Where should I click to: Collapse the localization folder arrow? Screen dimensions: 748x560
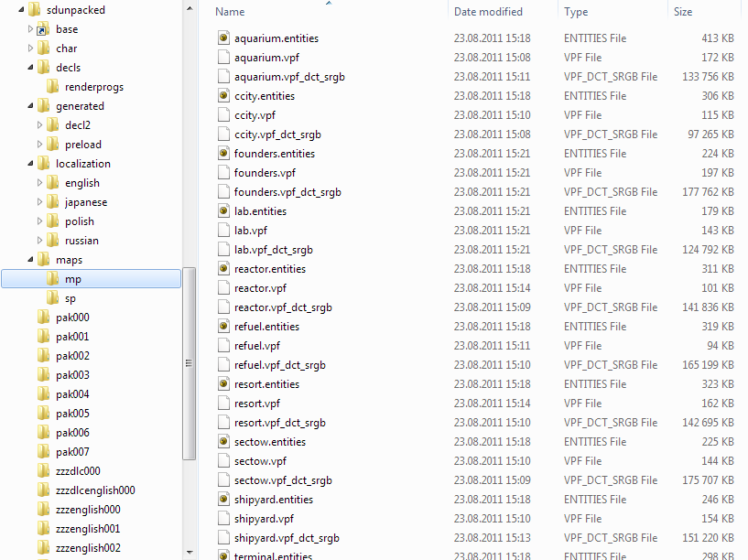30,164
